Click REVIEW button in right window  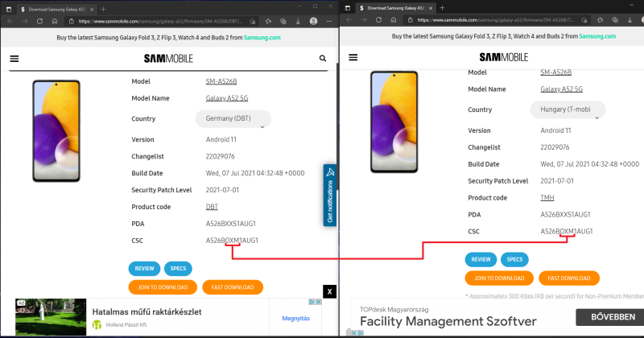click(481, 260)
